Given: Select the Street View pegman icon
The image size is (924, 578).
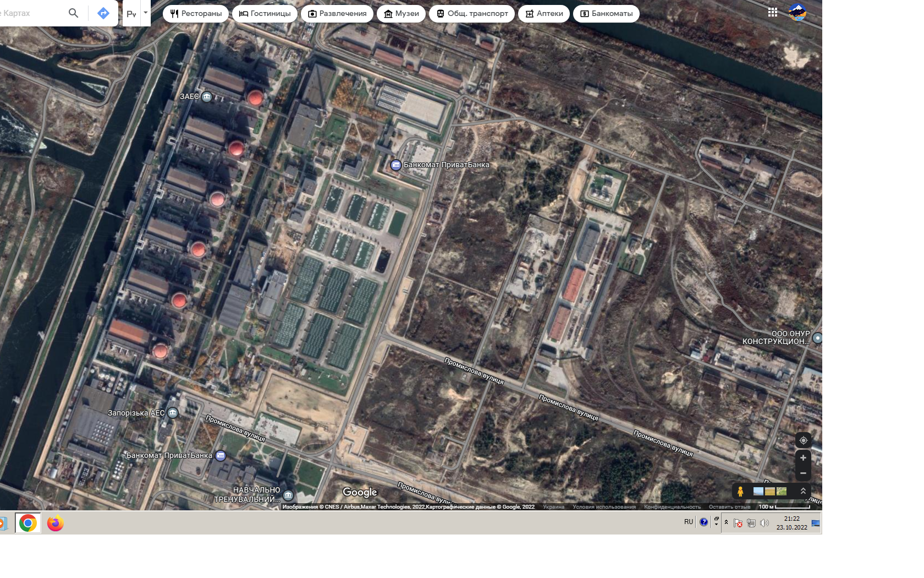Looking at the screenshot, I should tap(740, 491).
